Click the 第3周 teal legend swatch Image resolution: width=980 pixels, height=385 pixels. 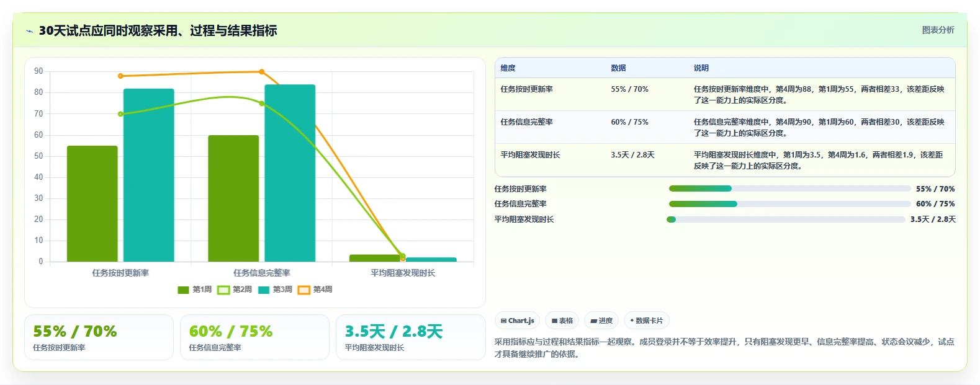click(264, 290)
